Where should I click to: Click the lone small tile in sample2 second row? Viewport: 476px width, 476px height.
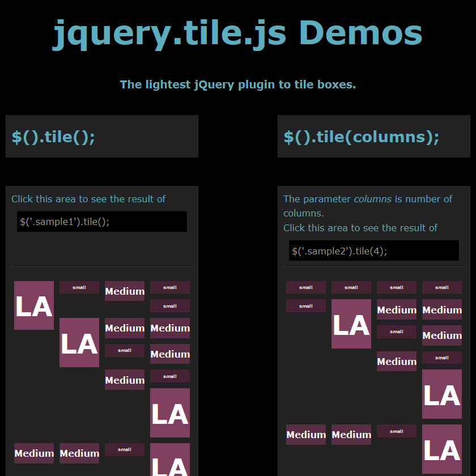tap(306, 305)
